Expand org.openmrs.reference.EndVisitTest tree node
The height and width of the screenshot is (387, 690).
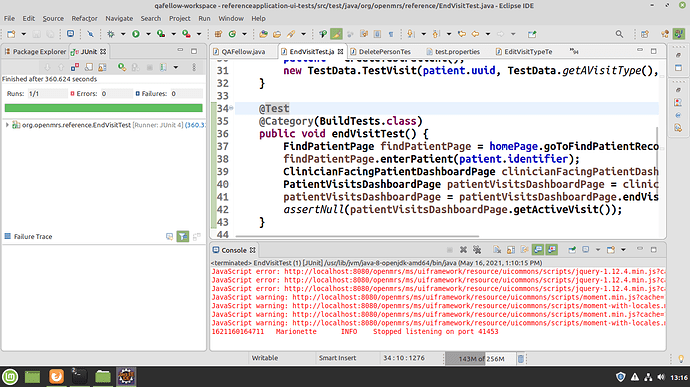tap(7, 125)
